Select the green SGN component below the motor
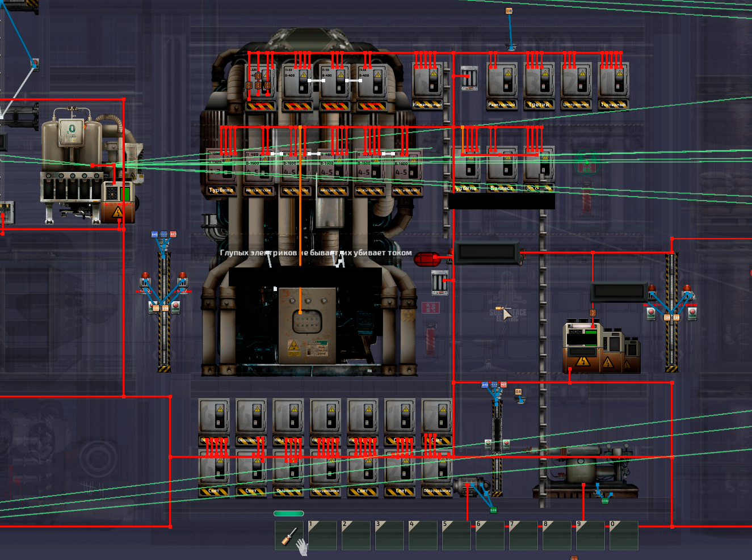This screenshot has height=560, width=752. (493, 510)
